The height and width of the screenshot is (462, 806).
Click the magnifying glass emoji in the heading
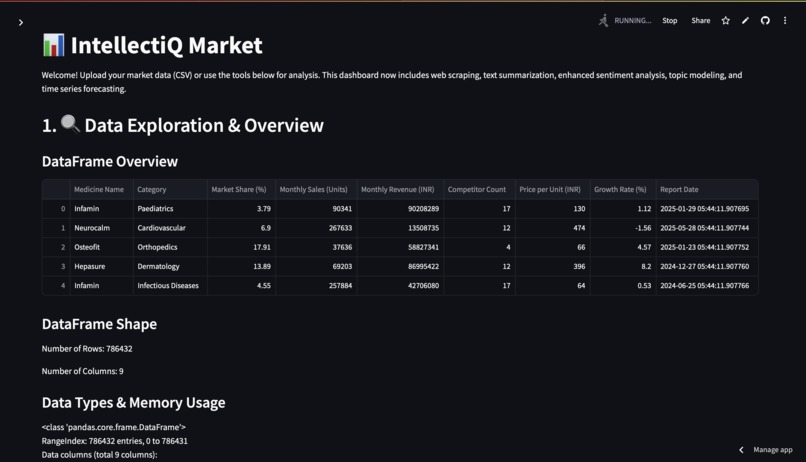coord(70,124)
